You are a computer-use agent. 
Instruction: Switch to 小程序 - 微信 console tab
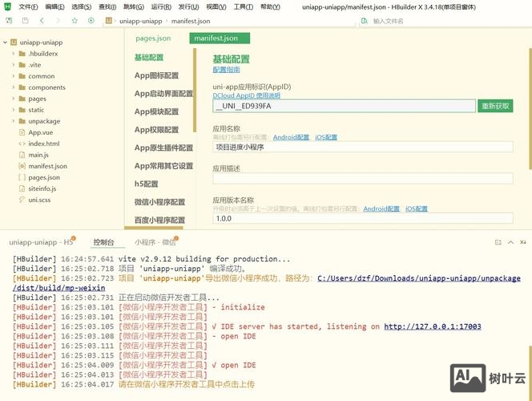point(155,242)
